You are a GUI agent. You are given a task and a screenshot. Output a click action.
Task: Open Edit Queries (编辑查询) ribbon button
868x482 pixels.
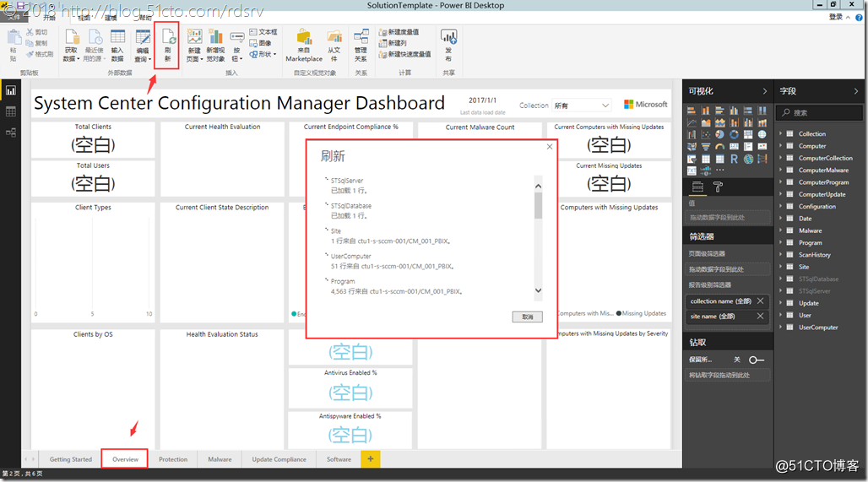[x=143, y=46]
